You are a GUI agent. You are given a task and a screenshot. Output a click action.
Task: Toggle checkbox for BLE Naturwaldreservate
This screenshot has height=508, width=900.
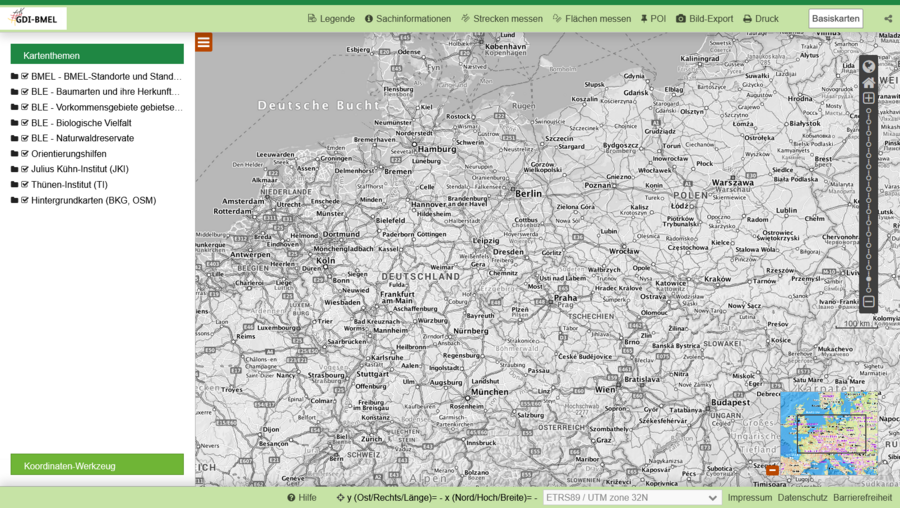25,138
